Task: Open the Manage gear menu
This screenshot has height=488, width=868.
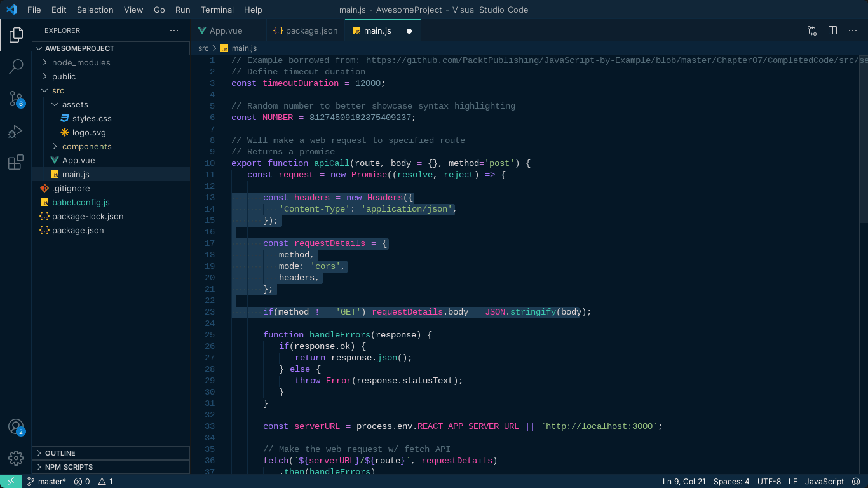Action: tap(16, 457)
